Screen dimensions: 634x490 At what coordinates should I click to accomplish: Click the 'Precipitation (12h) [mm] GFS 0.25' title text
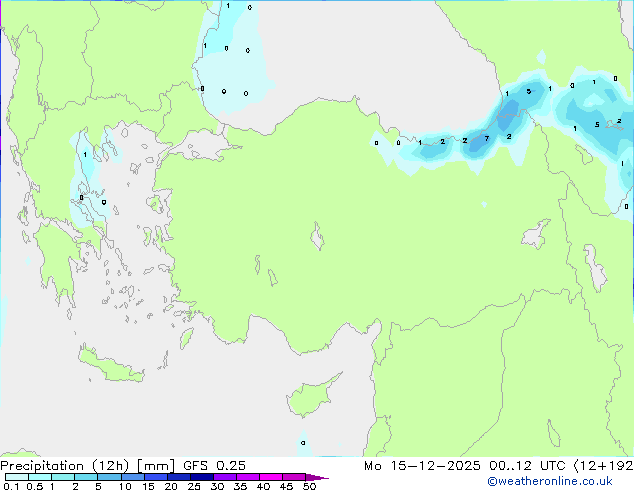(x=123, y=466)
